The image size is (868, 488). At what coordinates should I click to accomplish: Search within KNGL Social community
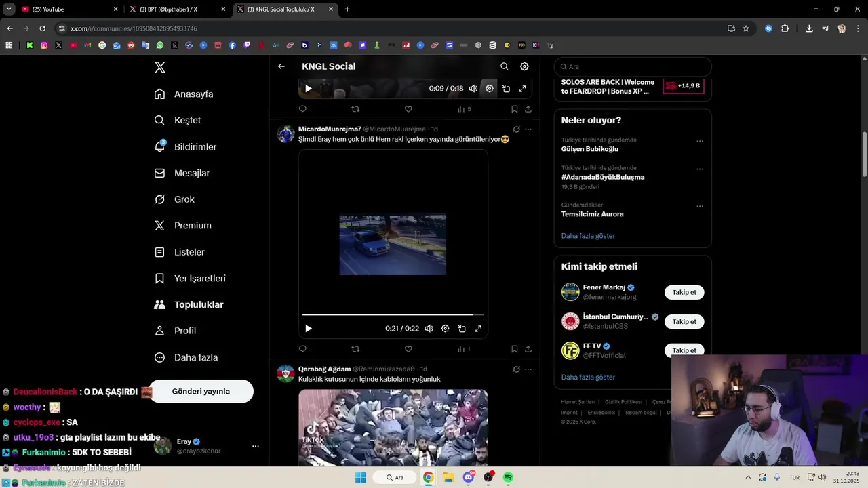click(x=504, y=66)
